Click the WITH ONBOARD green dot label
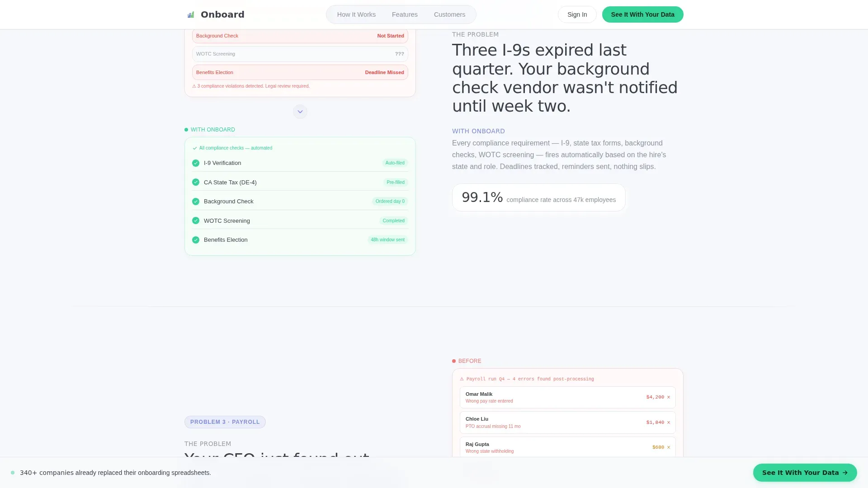Screen dimensions: 868x488 [x=210, y=130]
